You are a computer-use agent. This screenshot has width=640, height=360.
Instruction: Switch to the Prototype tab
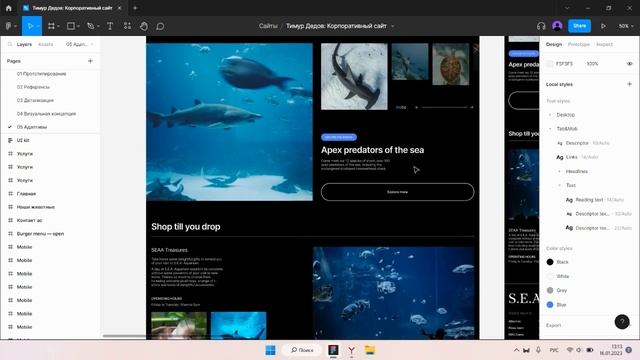point(579,44)
